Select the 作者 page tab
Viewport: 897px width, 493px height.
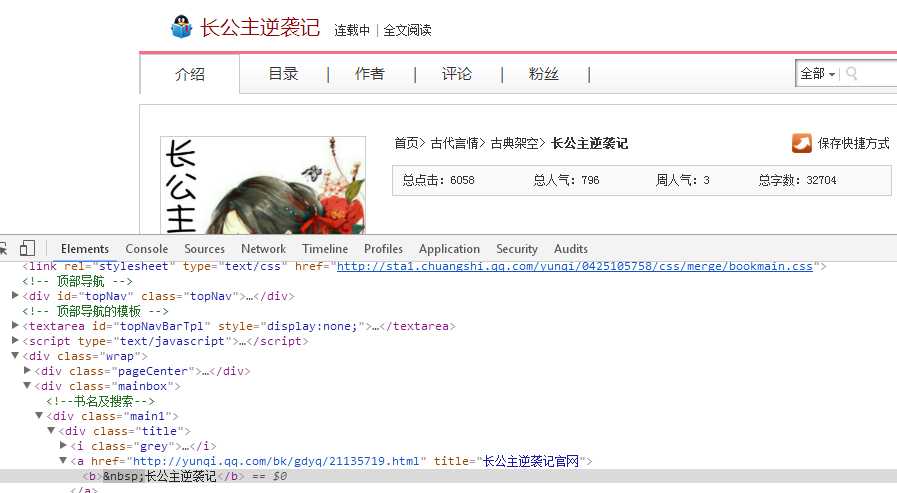coord(370,74)
